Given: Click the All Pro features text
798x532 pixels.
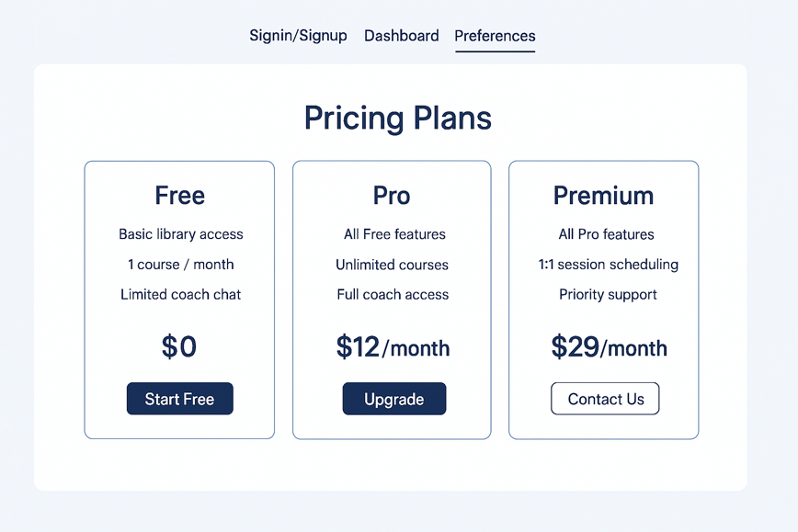Looking at the screenshot, I should [606, 234].
